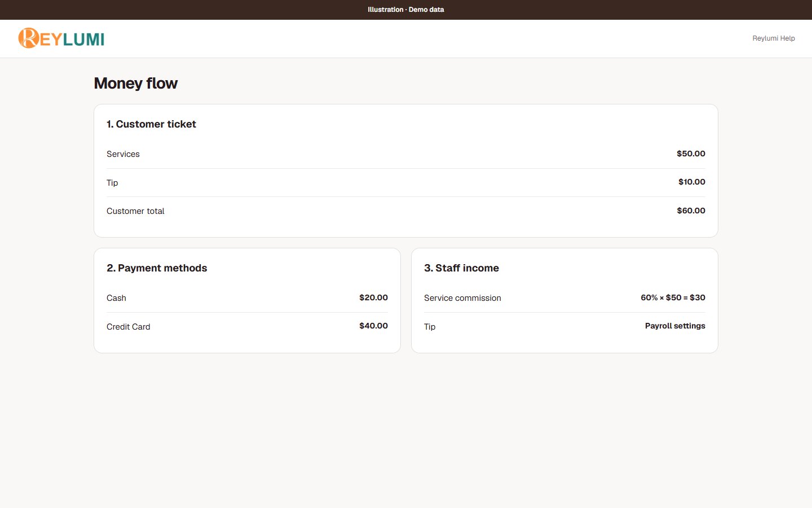The width and height of the screenshot is (812, 508).
Task: Click the Service commission label
Action: click(x=462, y=298)
